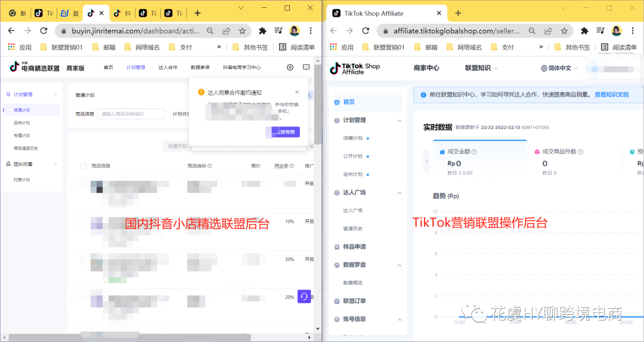Open 店铺计划 in the TikTok sidebar
This screenshot has height=342, width=644.
pos(353,138)
